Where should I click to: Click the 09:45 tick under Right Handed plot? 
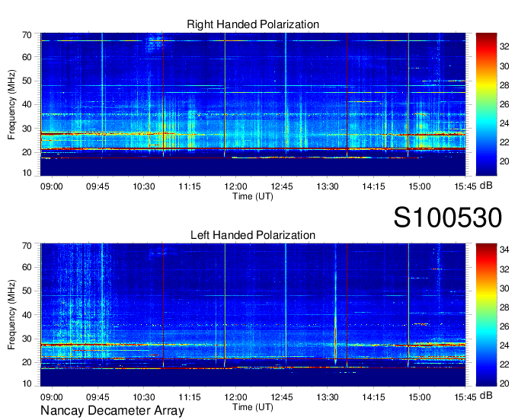point(98,186)
